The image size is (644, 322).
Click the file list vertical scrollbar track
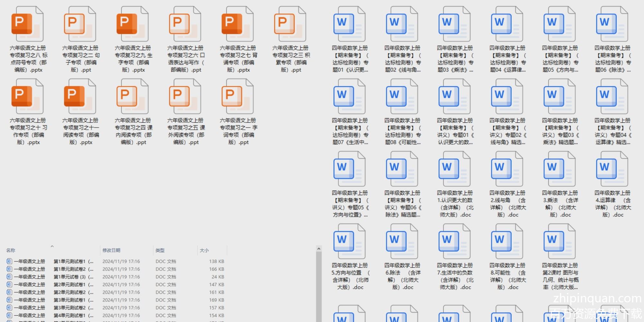[319, 287]
